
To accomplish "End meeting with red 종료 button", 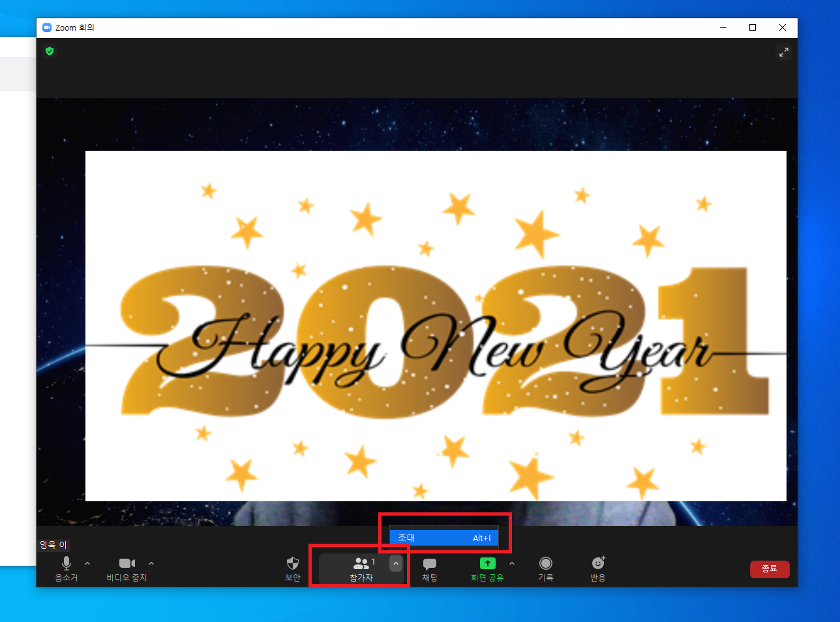I will 770,569.
